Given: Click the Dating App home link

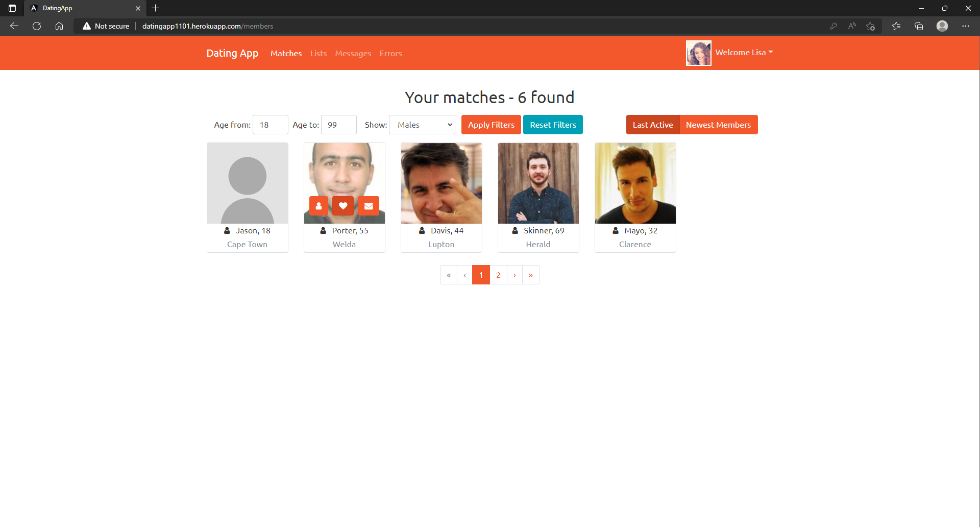Looking at the screenshot, I should click(232, 53).
